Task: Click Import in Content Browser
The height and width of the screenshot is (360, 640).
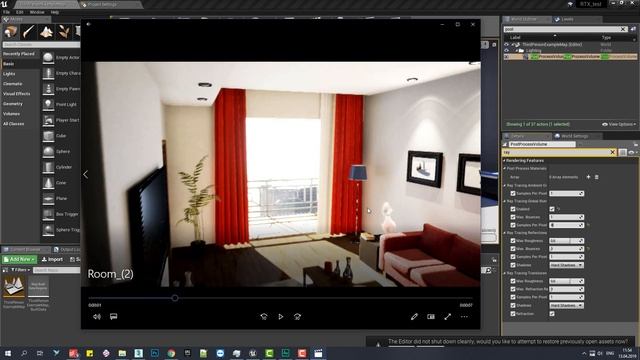Action: [52, 260]
